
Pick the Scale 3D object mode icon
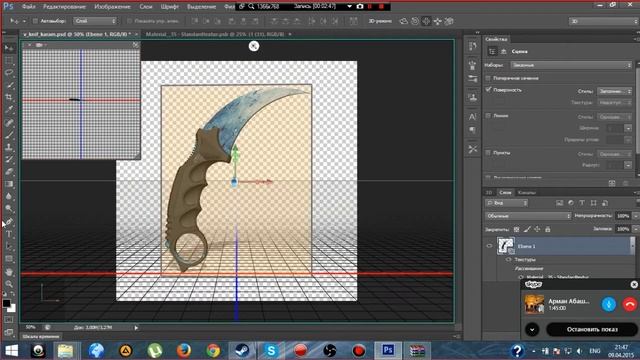pyautogui.click(x=449, y=21)
